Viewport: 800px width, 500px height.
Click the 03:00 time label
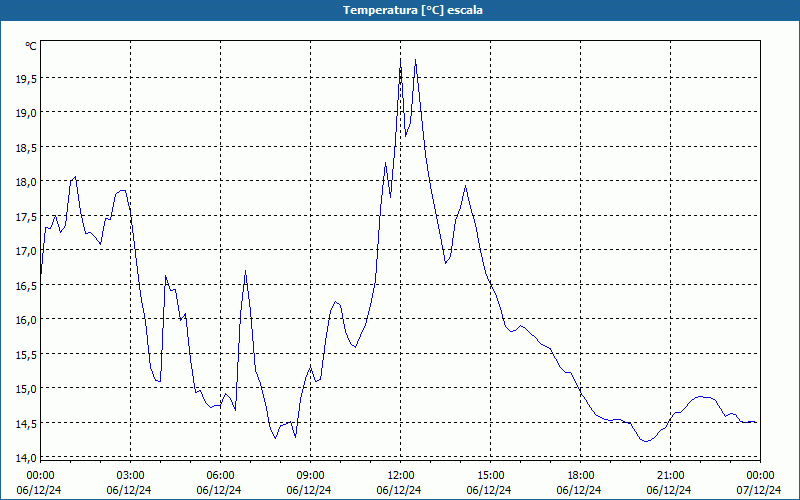point(131,476)
